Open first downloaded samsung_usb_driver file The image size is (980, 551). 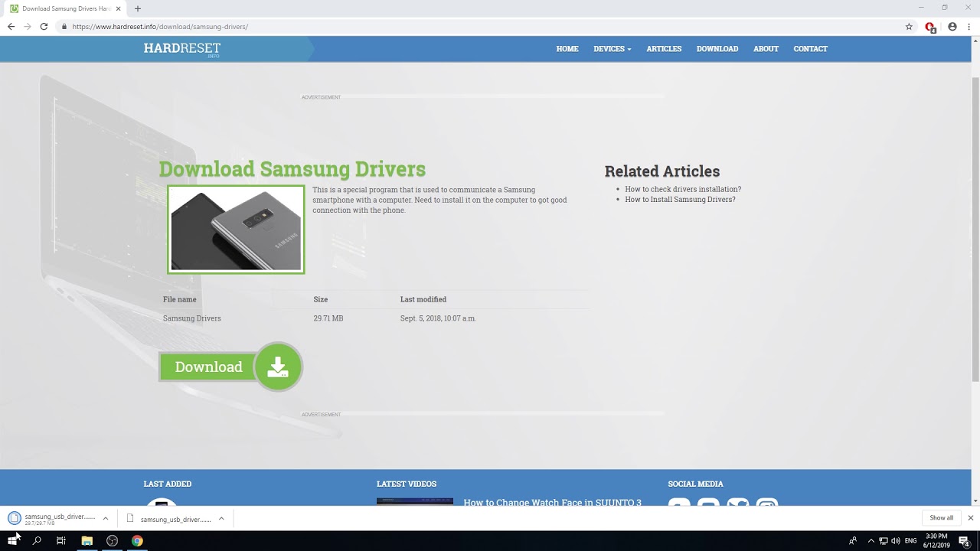53,518
